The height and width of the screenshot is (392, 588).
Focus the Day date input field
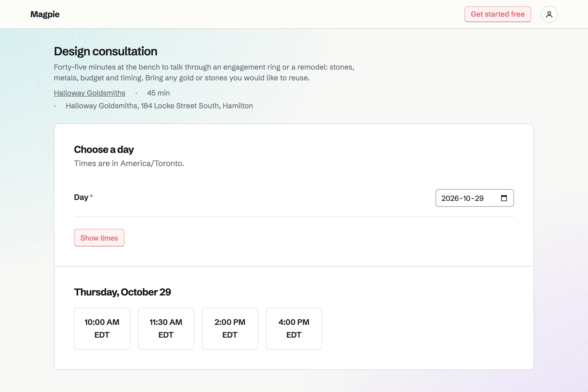click(x=475, y=198)
